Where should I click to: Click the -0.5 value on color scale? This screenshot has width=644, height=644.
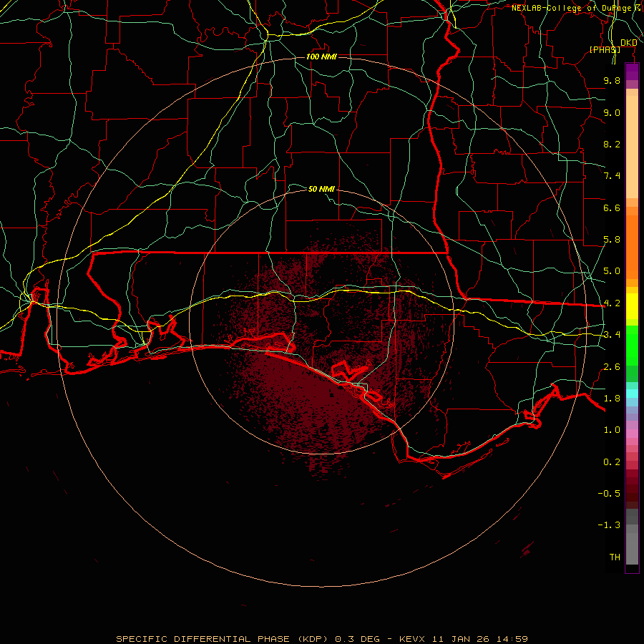pyautogui.click(x=609, y=493)
